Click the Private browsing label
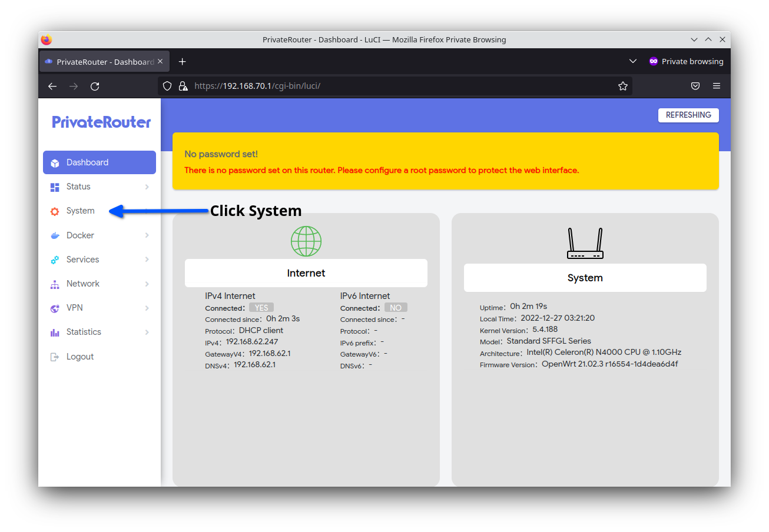The height and width of the screenshot is (532, 769). (x=692, y=61)
